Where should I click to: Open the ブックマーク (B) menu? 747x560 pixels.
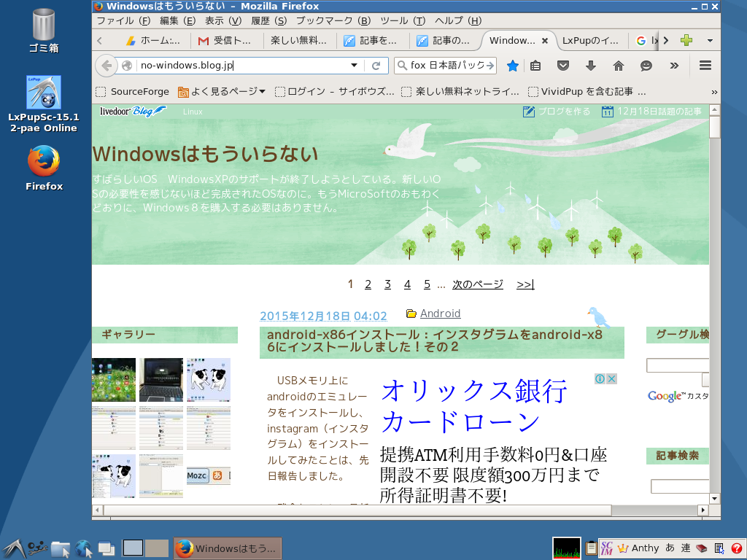click(333, 21)
